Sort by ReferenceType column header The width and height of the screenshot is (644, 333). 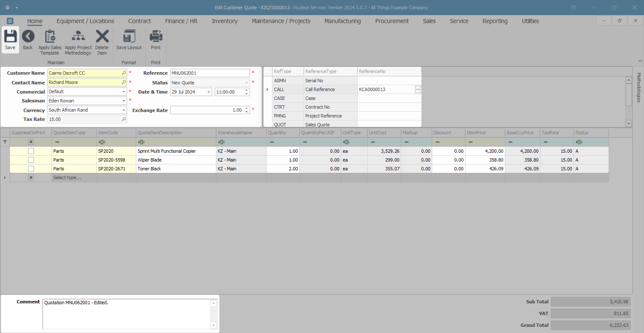point(330,72)
